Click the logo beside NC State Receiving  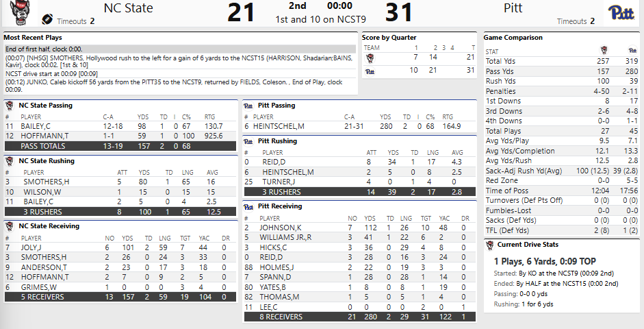tap(10, 226)
